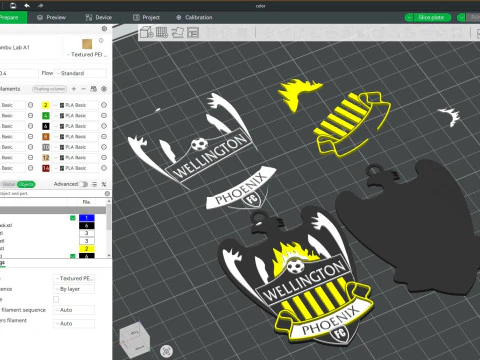
Task: Click the object and part search field
Action: pyautogui.click(x=52, y=193)
